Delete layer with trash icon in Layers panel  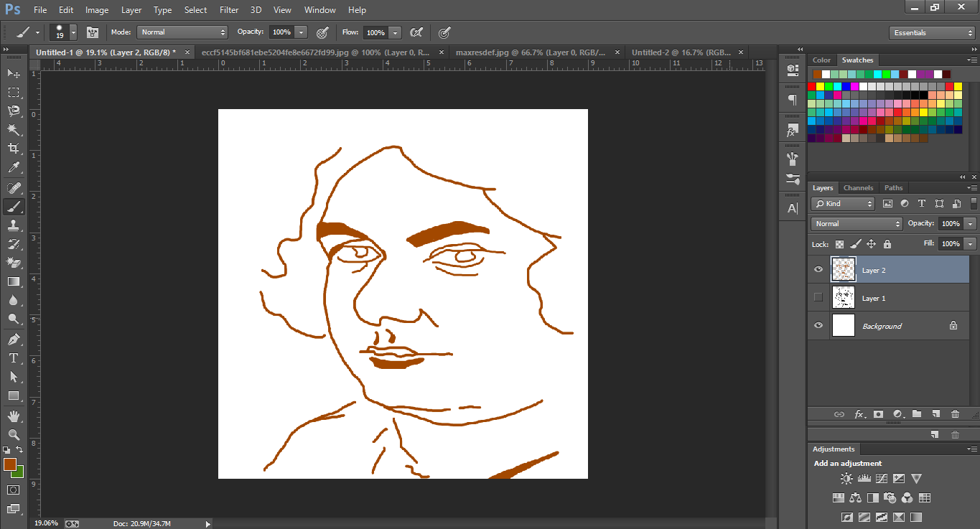coord(955,414)
